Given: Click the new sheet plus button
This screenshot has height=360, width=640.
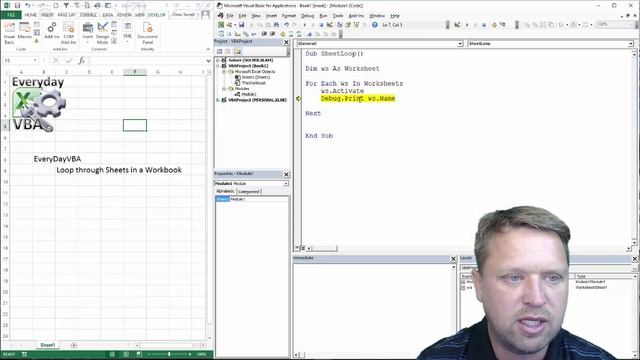Looking at the screenshot, I should [74, 345].
